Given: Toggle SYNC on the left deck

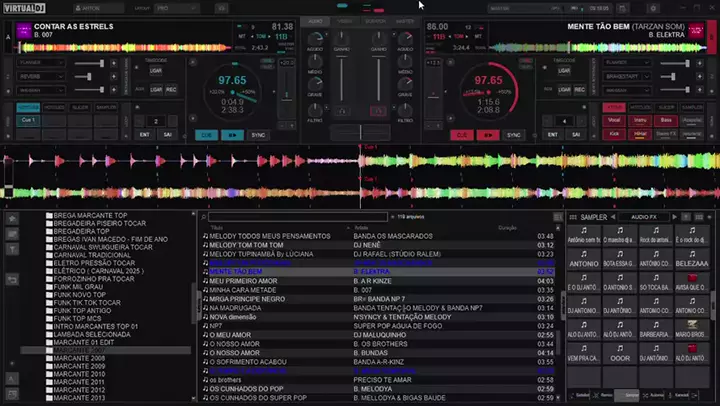Looking at the screenshot, I should (258, 134).
